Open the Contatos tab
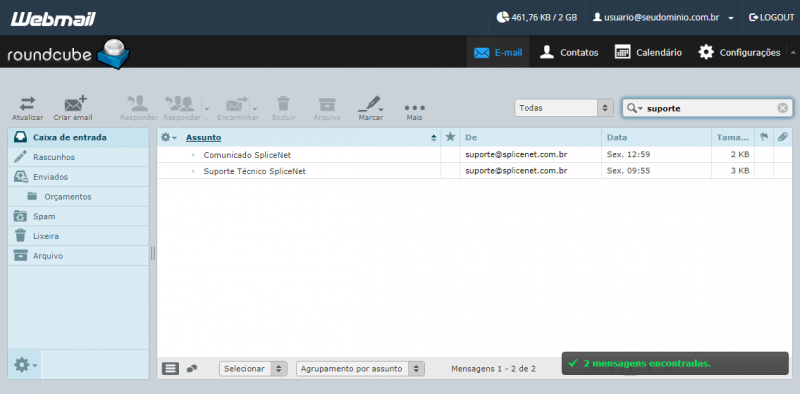The height and width of the screenshot is (394, 800). 569,52
